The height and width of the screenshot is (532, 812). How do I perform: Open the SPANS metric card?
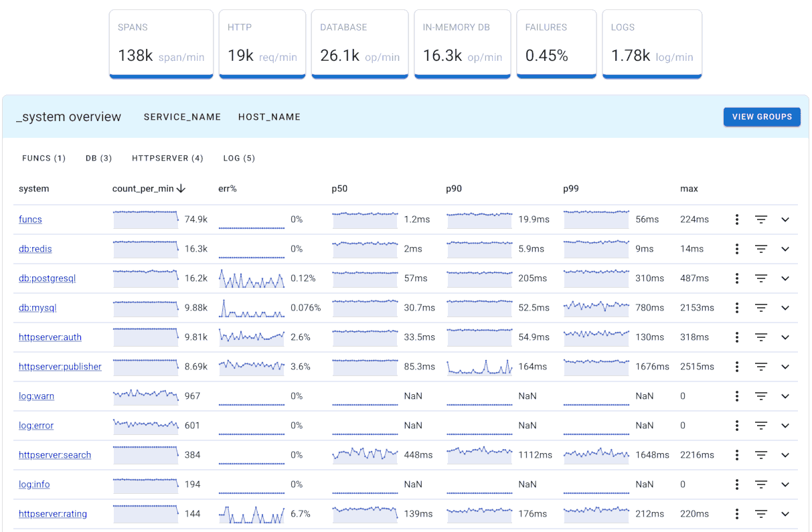[161, 44]
